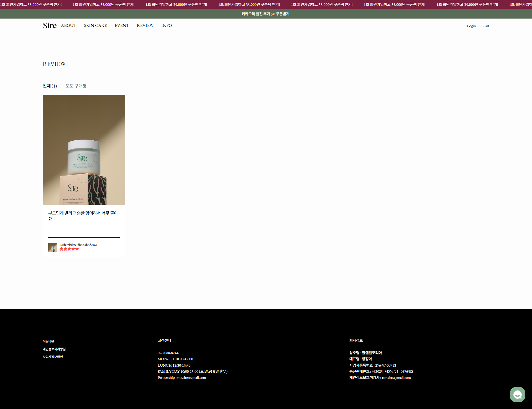The image size is (532, 409).
Task: Click the Partnership email rnr.sire@gmail.com
Action: (x=191, y=378)
